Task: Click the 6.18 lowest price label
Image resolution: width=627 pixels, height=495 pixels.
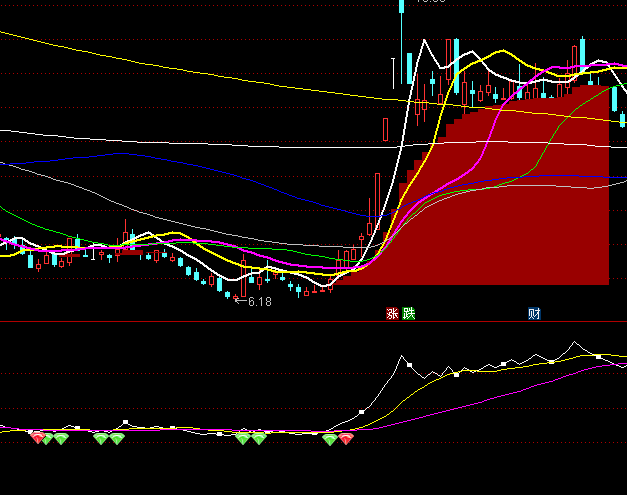Action: (x=259, y=301)
